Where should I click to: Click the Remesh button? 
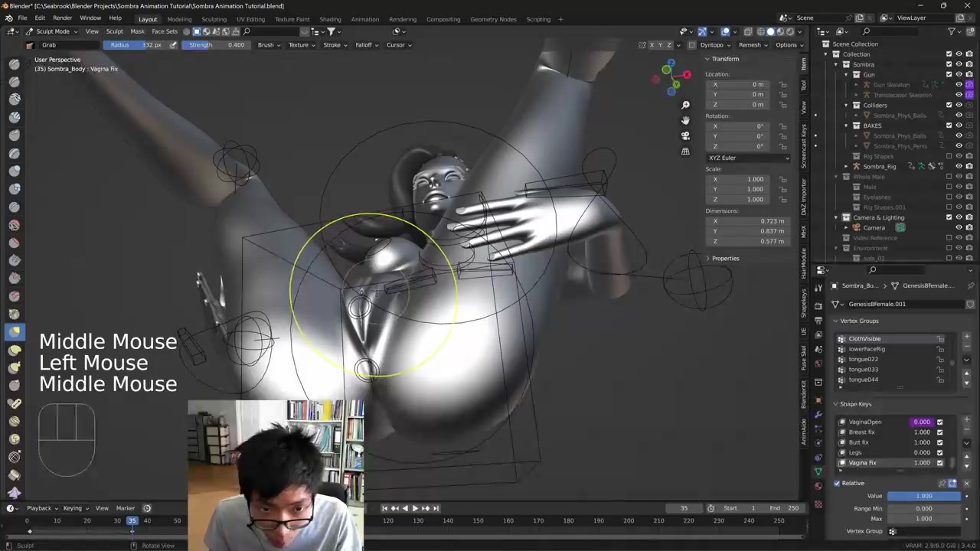(x=752, y=45)
